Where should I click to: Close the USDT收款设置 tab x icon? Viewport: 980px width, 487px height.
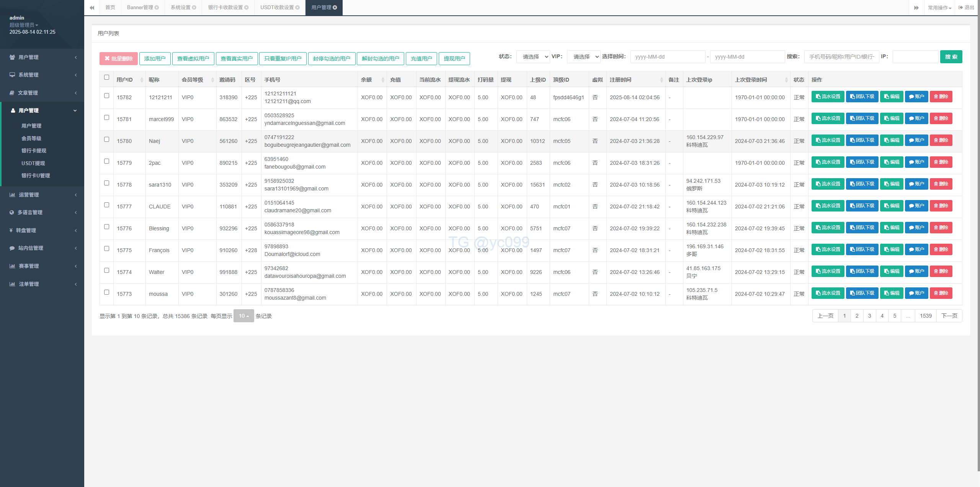pos(297,8)
